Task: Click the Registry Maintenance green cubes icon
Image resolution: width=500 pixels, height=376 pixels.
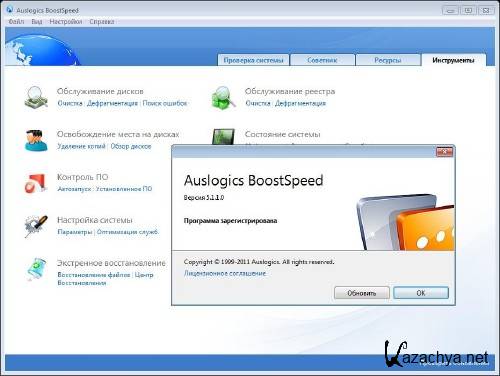Action: tap(224, 97)
